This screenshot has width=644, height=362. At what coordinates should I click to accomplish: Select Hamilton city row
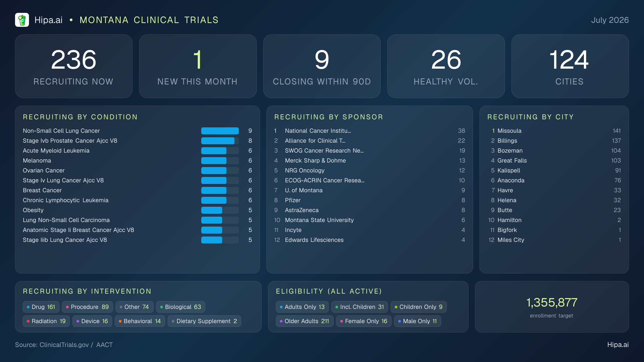pos(554,220)
